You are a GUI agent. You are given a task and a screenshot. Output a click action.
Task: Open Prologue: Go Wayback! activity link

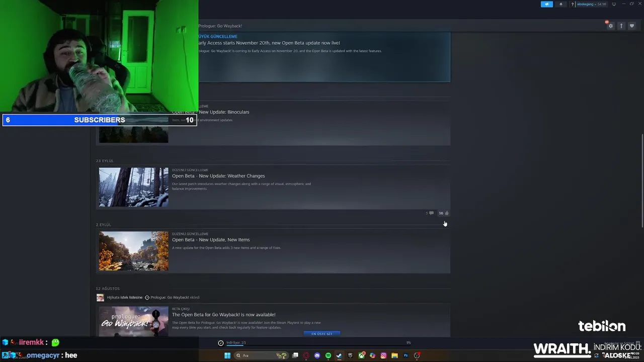[x=170, y=298]
